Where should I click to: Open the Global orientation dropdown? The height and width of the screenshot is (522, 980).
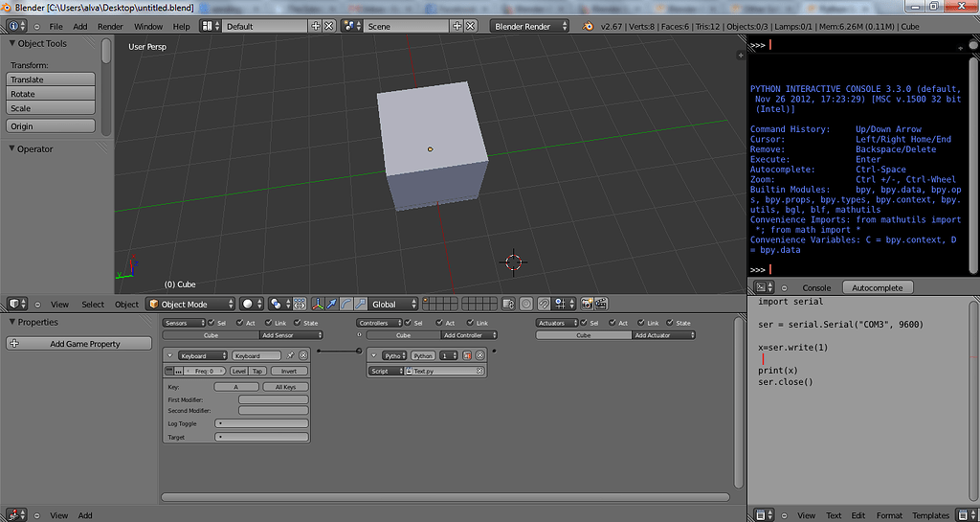click(393, 304)
